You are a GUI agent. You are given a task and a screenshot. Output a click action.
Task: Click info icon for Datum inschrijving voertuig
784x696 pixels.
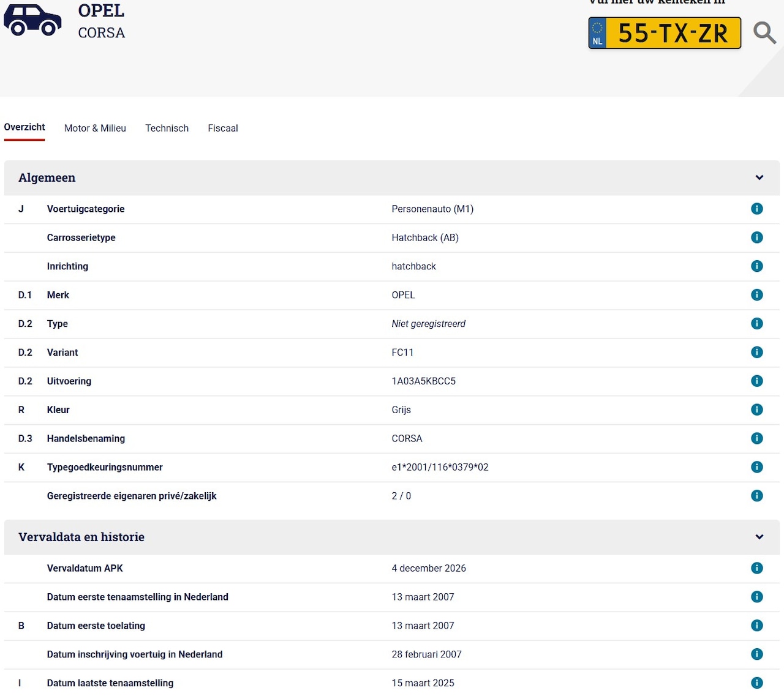pos(757,654)
